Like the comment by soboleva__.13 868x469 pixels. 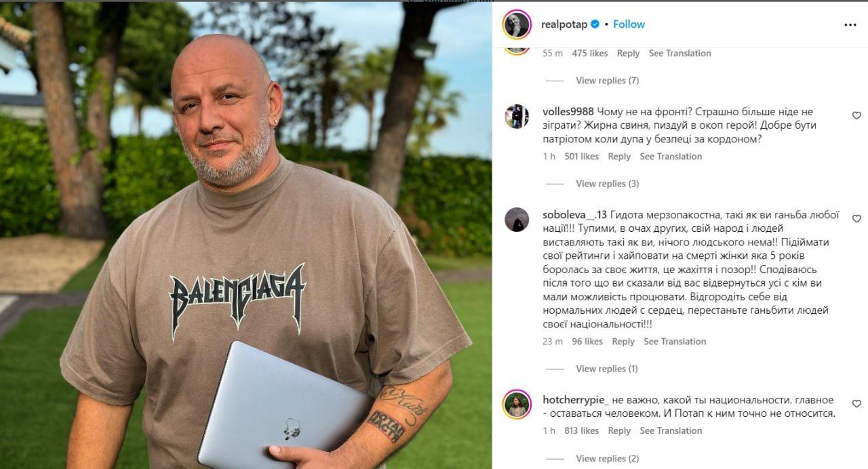tap(856, 219)
